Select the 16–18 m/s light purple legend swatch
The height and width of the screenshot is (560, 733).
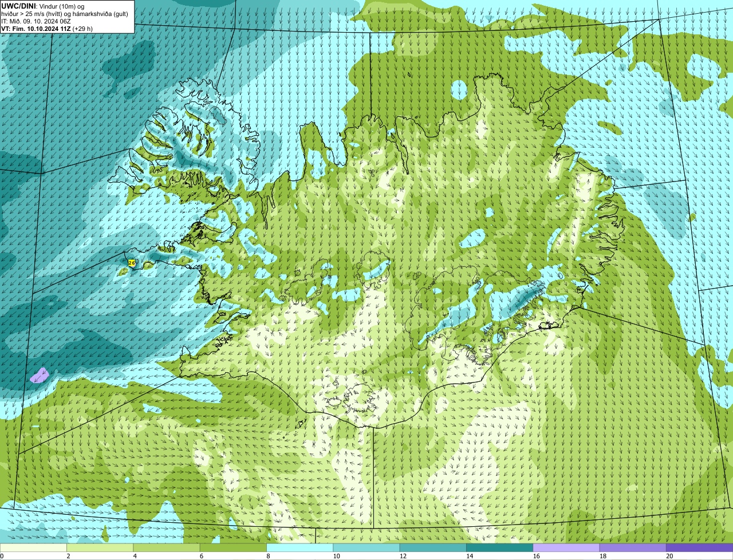(x=566, y=547)
